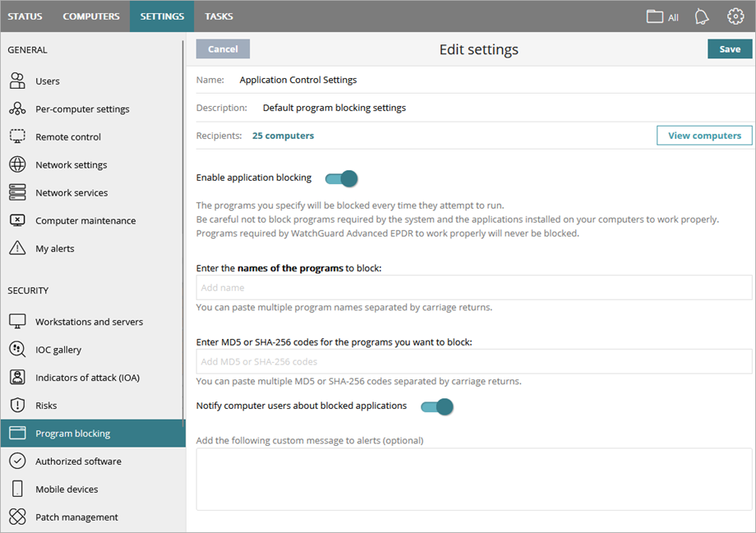Open the notifications bell

tap(701, 16)
